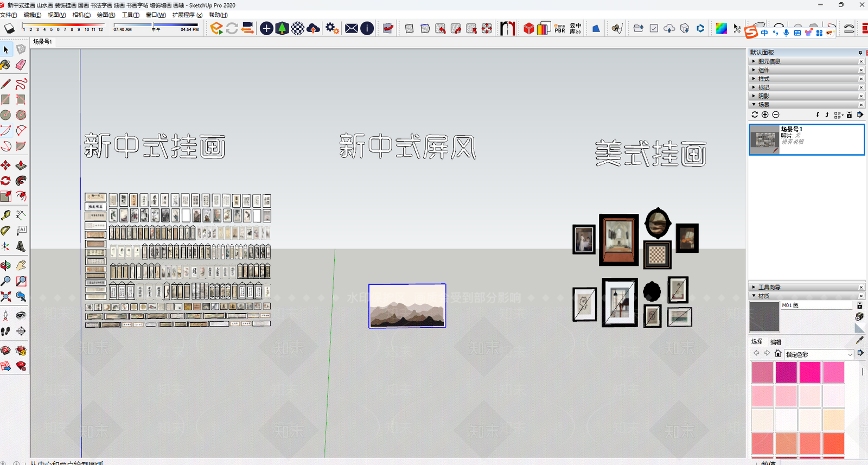Adjust the shadow time-of-day slider

(156, 24)
